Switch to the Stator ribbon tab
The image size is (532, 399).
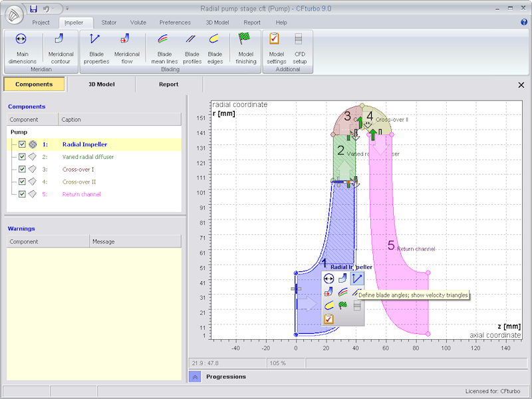pyautogui.click(x=109, y=23)
